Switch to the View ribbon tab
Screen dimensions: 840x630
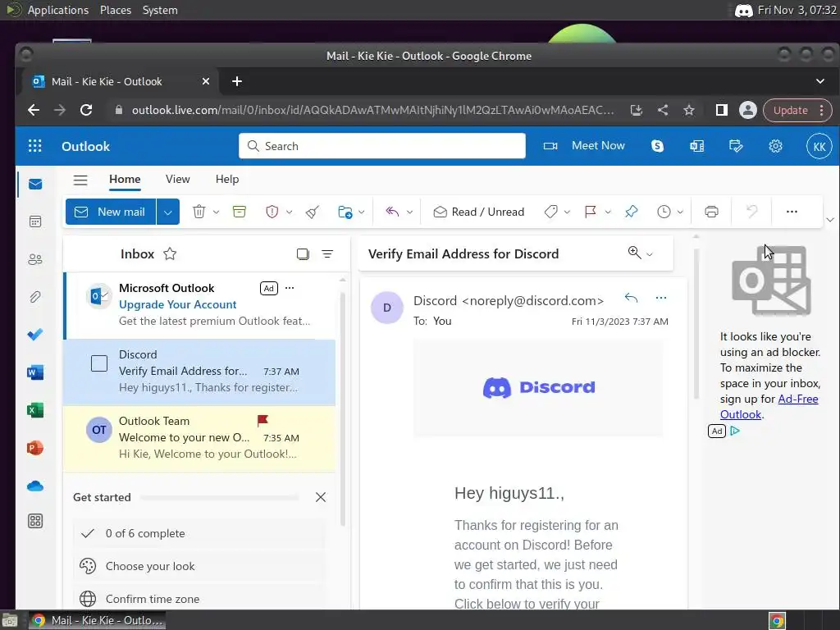[x=177, y=180]
